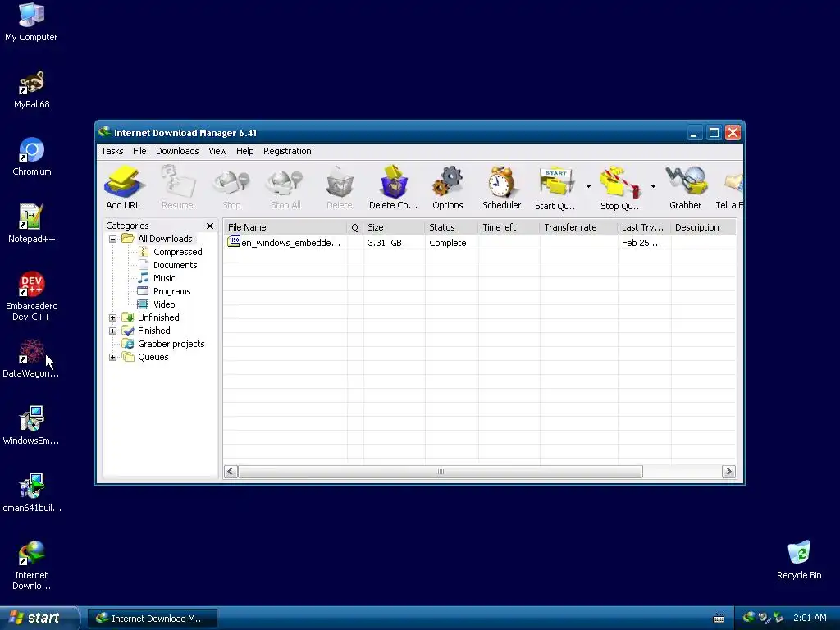
Task: Select MyPal 68 desktop shortcut
Action: 31,89
